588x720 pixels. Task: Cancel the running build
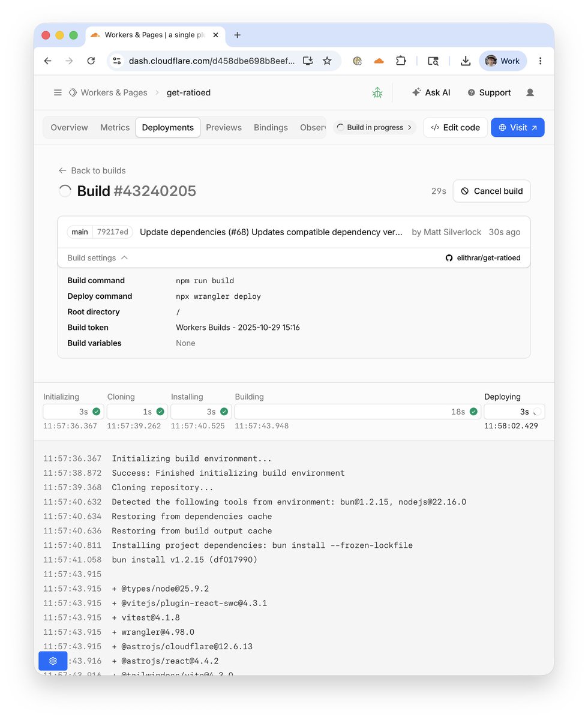coord(491,191)
